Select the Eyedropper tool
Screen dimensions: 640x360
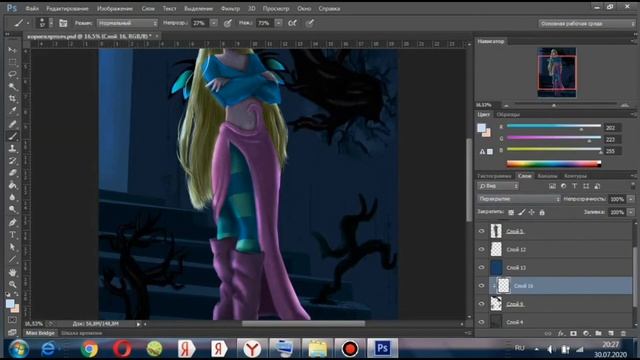click(12, 111)
